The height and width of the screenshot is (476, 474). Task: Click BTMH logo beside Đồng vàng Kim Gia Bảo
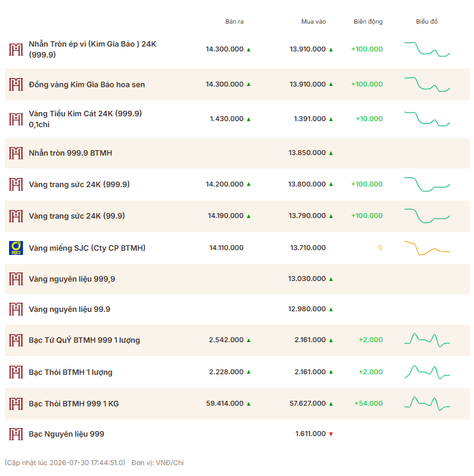[16, 84]
